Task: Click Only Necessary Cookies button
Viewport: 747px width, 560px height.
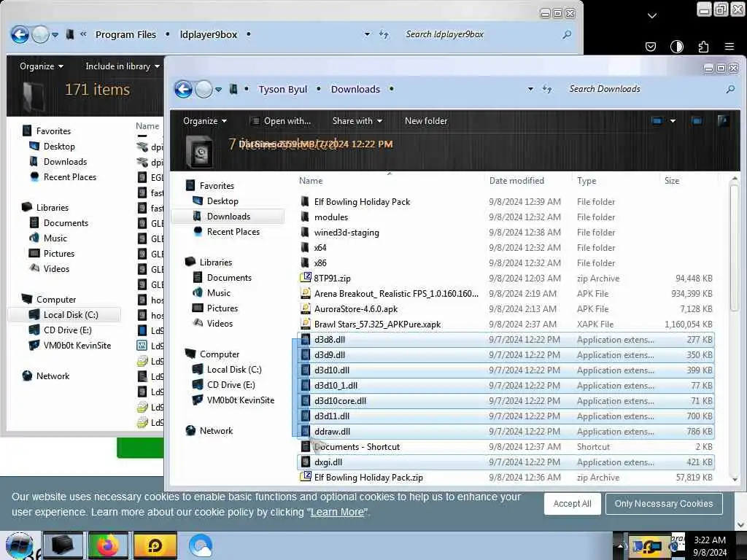Action: (x=664, y=503)
